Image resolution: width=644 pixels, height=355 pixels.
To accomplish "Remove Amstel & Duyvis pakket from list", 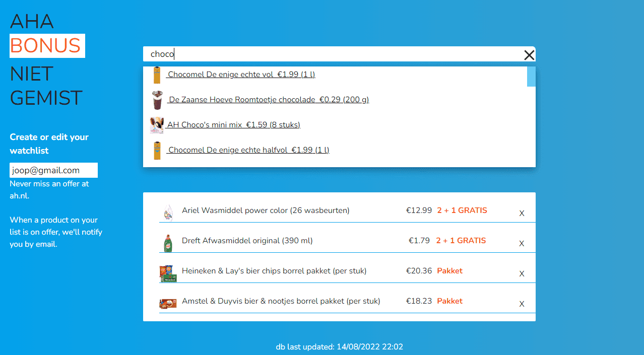I will (522, 304).
